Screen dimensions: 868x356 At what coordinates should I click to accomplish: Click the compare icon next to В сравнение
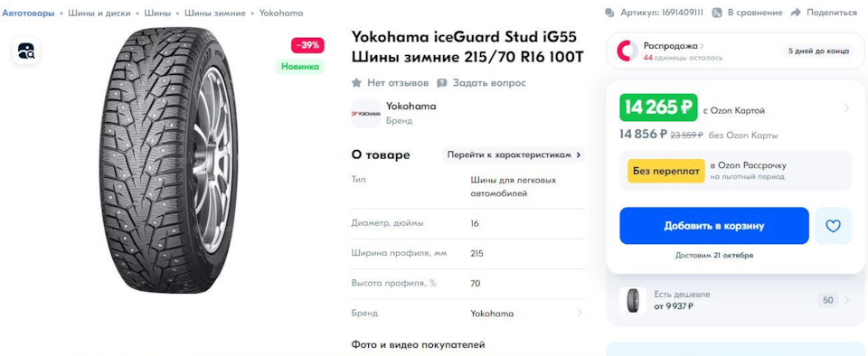pos(717,13)
